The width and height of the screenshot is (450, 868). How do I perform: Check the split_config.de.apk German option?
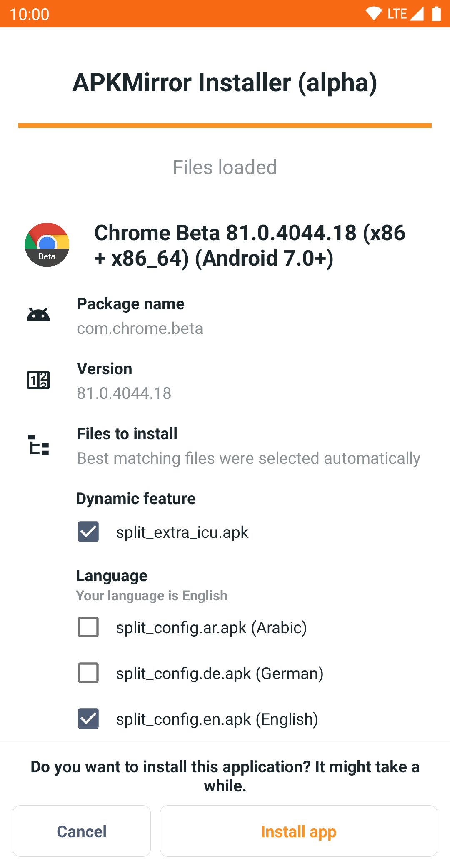click(87, 673)
